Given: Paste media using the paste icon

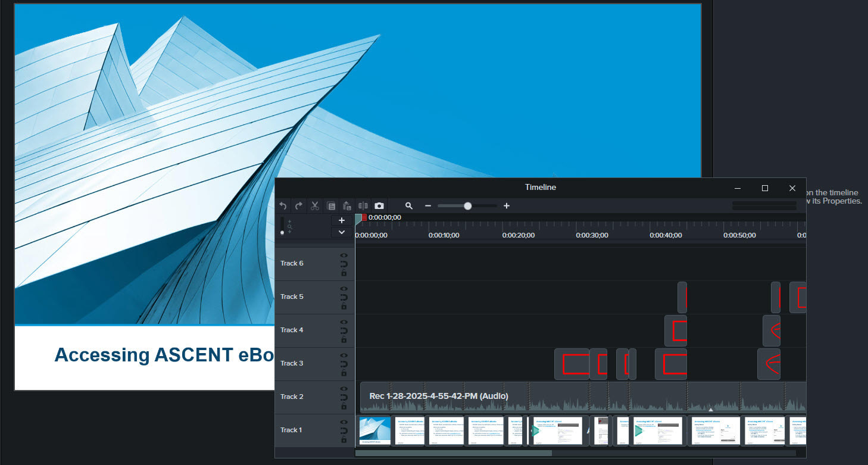Looking at the screenshot, I should pos(347,206).
